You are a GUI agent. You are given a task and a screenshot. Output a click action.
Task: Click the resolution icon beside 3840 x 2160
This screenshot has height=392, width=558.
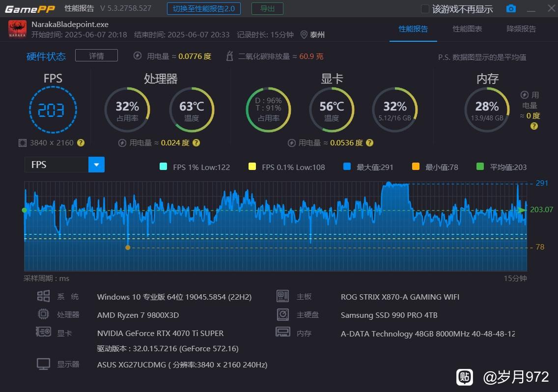pyautogui.click(x=23, y=143)
